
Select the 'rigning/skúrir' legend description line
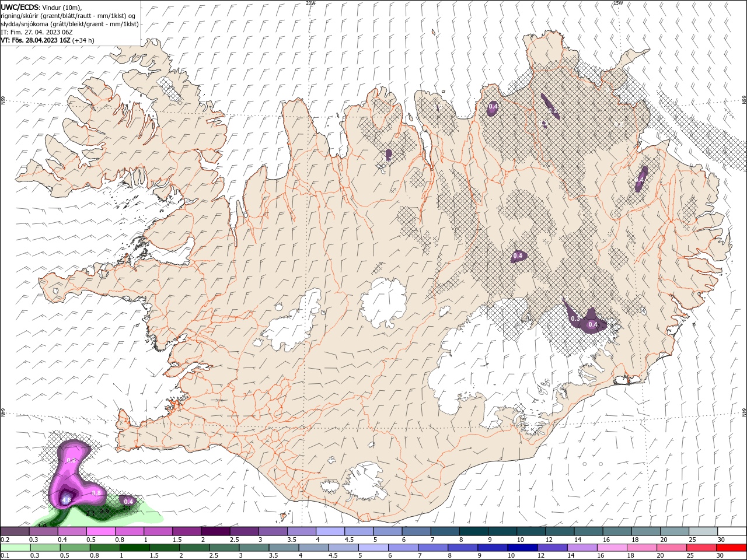pos(68,16)
